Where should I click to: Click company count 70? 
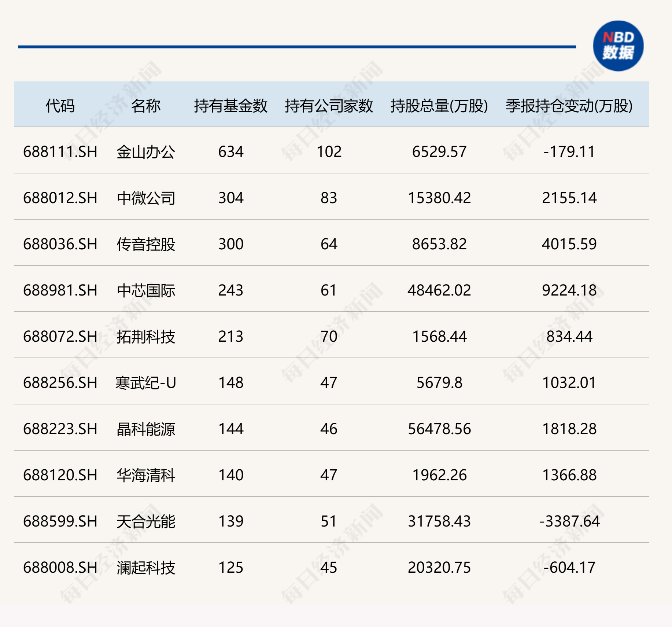click(x=329, y=337)
